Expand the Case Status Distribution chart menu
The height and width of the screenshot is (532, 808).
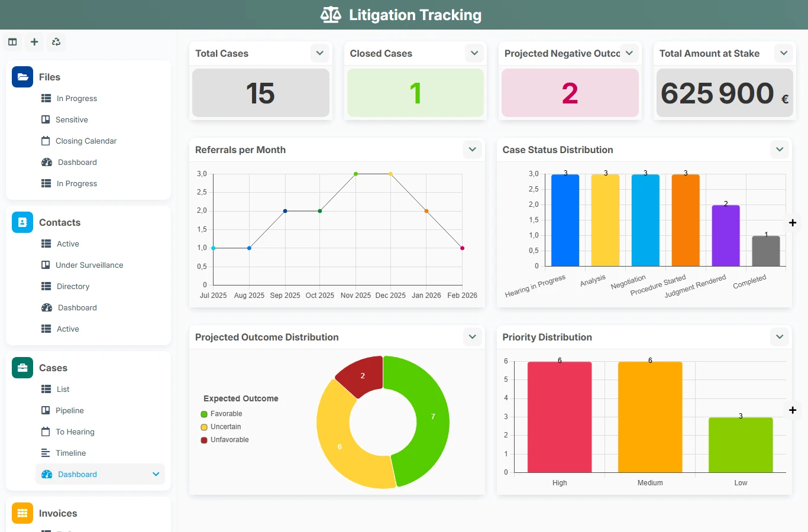[x=780, y=150]
